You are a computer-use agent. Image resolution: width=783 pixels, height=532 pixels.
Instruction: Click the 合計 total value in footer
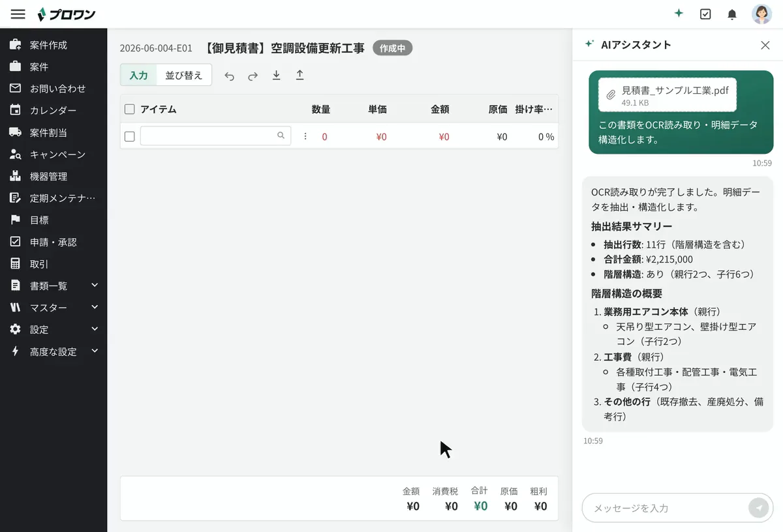[x=480, y=506]
